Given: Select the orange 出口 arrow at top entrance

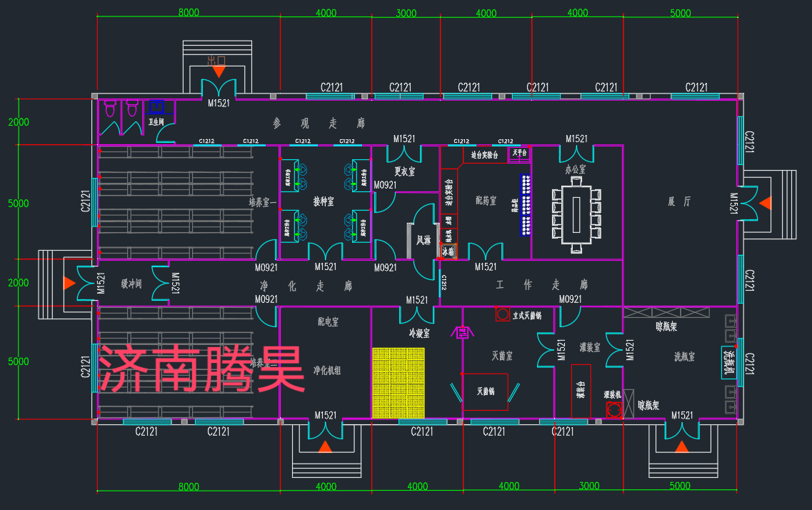Looking at the screenshot, I should [x=219, y=71].
